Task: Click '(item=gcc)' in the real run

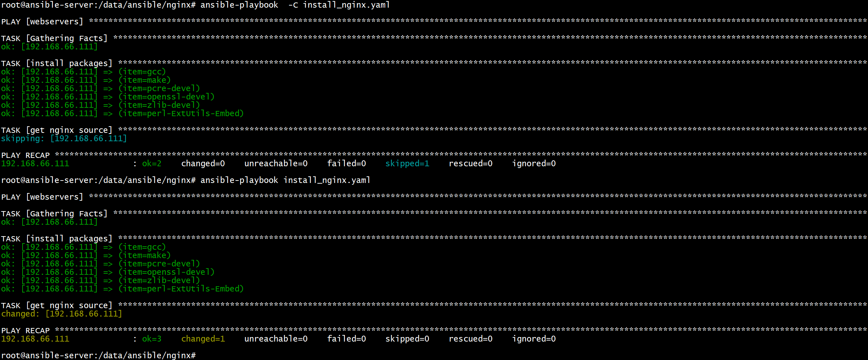Action: click(142, 247)
